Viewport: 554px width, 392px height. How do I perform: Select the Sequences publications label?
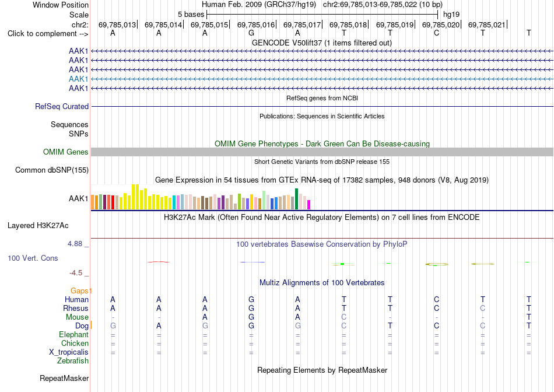click(x=69, y=124)
